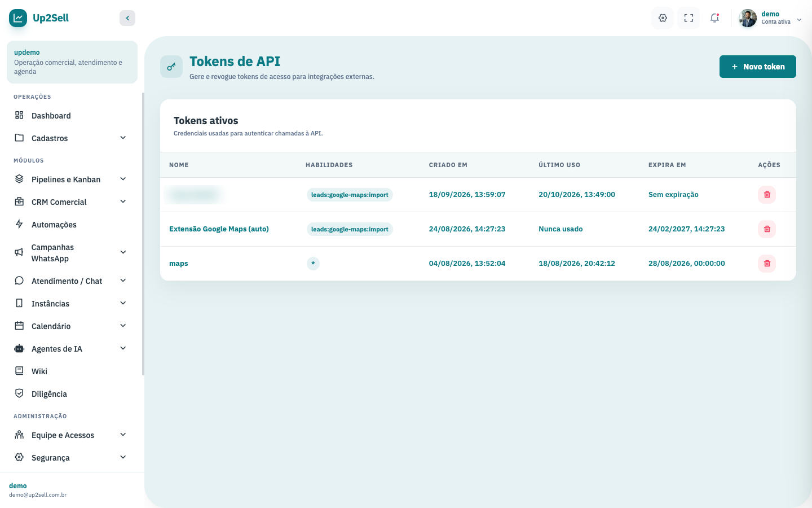Click the Instâncias phone icon
The width and height of the screenshot is (812, 508).
[x=19, y=303]
